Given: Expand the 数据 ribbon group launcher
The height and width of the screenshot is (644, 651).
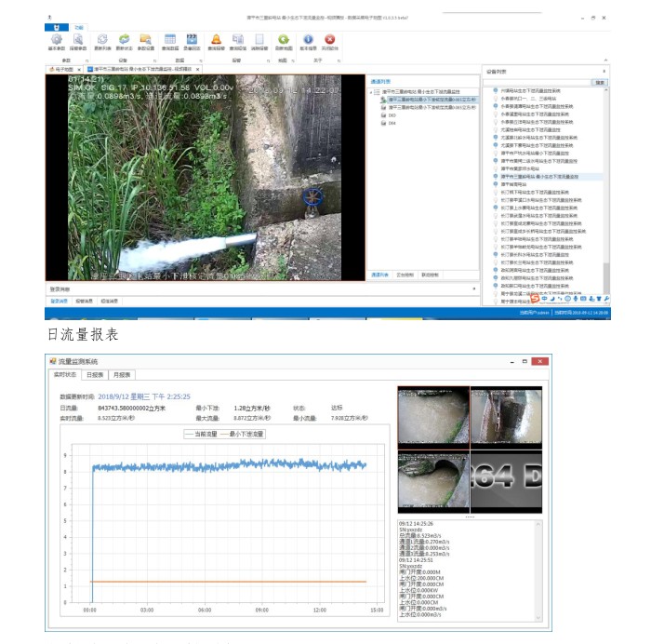Looking at the screenshot, I should coord(201,60).
